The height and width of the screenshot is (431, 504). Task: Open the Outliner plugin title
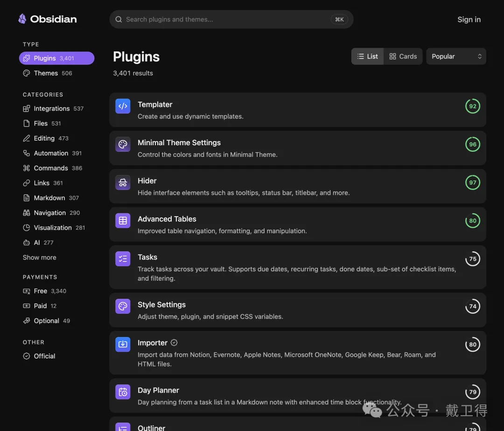(151, 428)
